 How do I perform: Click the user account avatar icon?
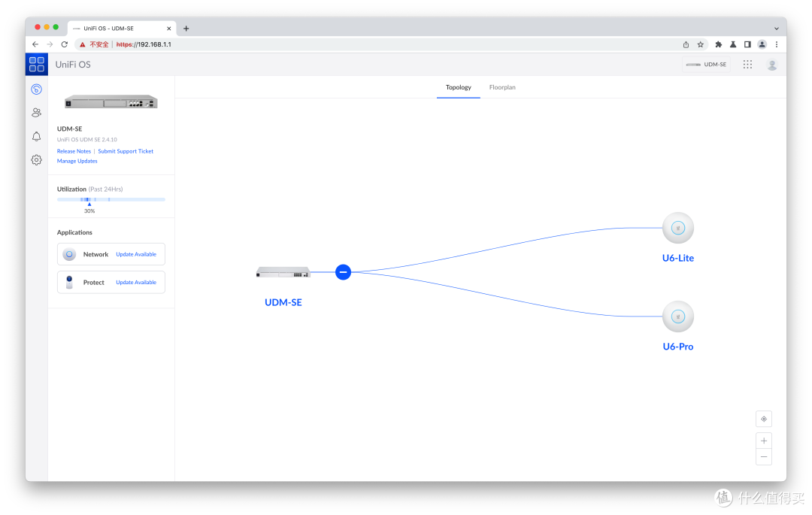point(771,65)
